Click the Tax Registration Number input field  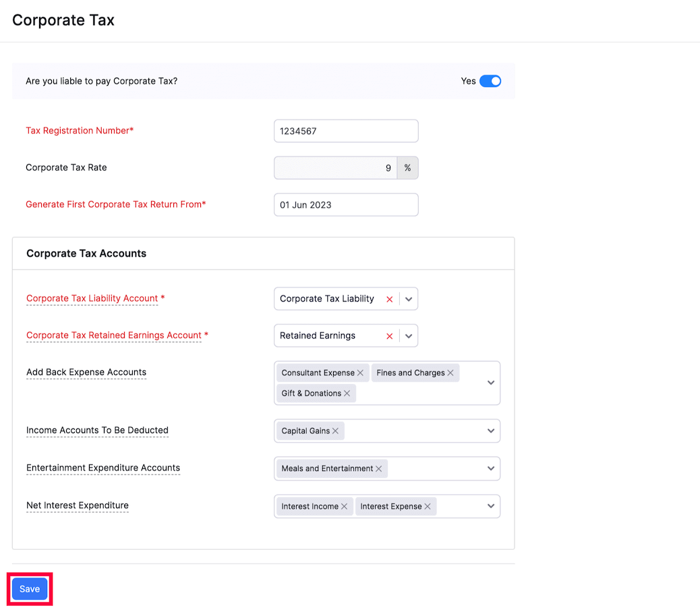pyautogui.click(x=346, y=130)
